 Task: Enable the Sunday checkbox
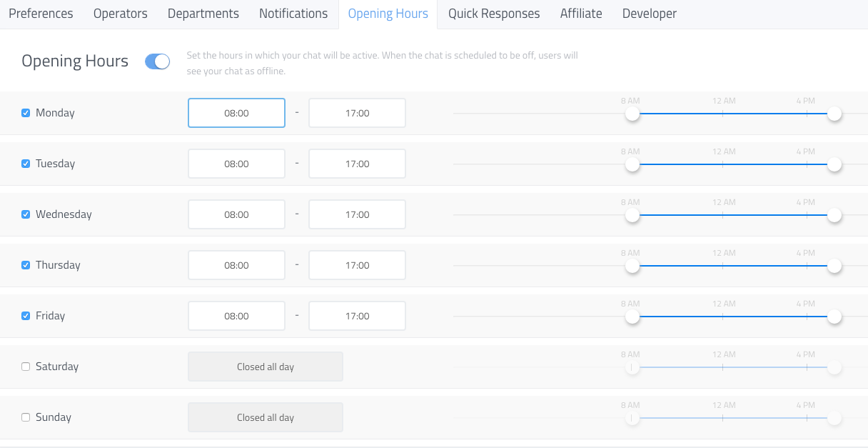pyautogui.click(x=26, y=417)
